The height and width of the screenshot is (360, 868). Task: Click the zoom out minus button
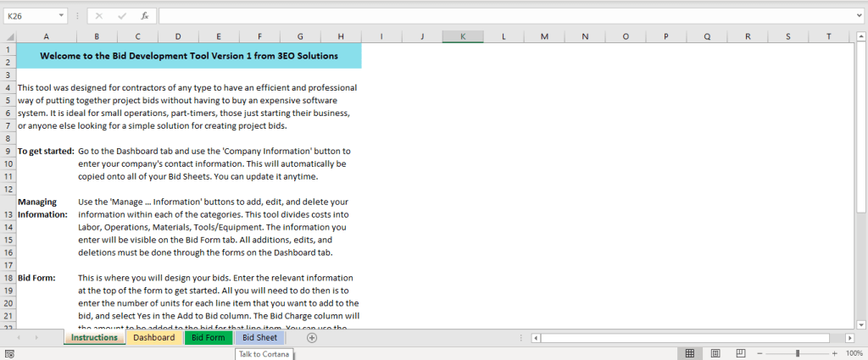click(759, 353)
